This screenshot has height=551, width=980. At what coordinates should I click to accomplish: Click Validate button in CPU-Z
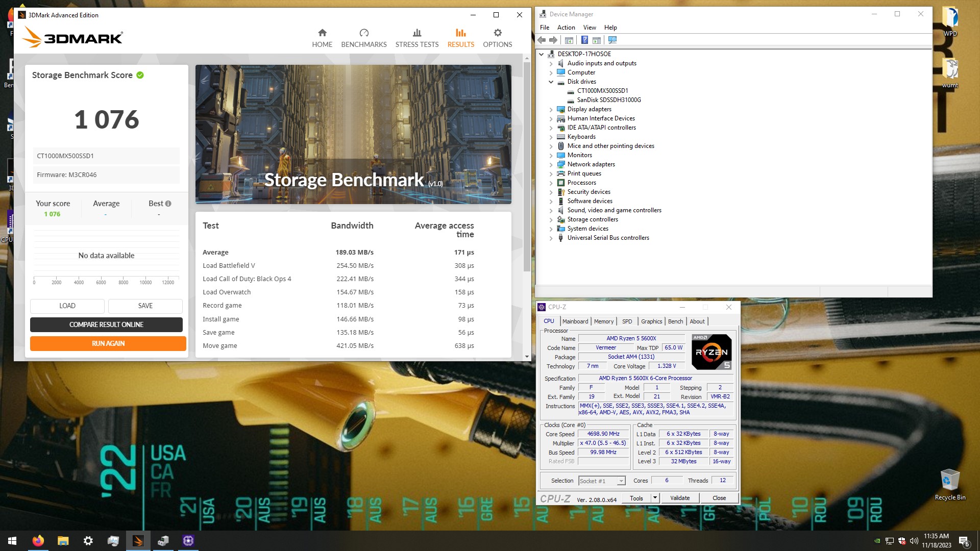pos(680,498)
